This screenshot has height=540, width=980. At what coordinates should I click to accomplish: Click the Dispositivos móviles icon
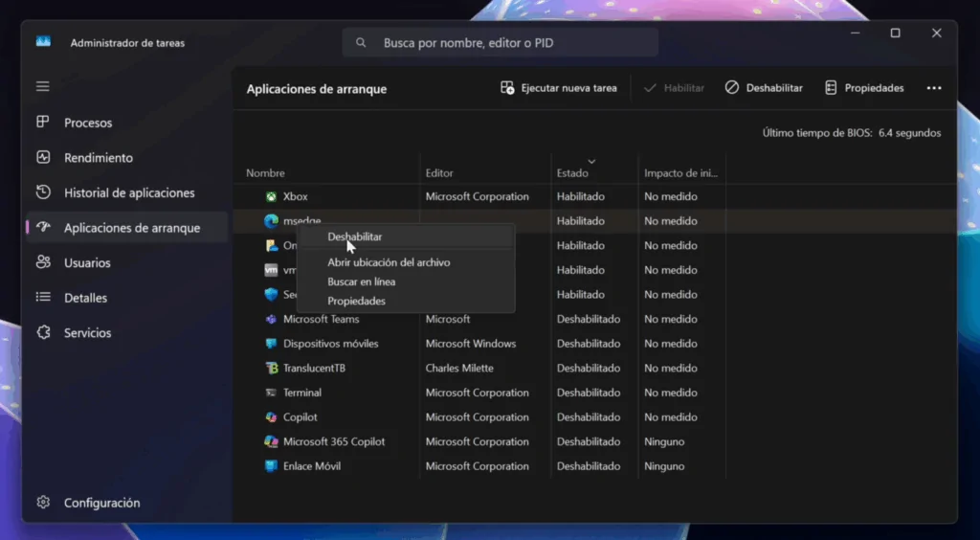point(271,343)
